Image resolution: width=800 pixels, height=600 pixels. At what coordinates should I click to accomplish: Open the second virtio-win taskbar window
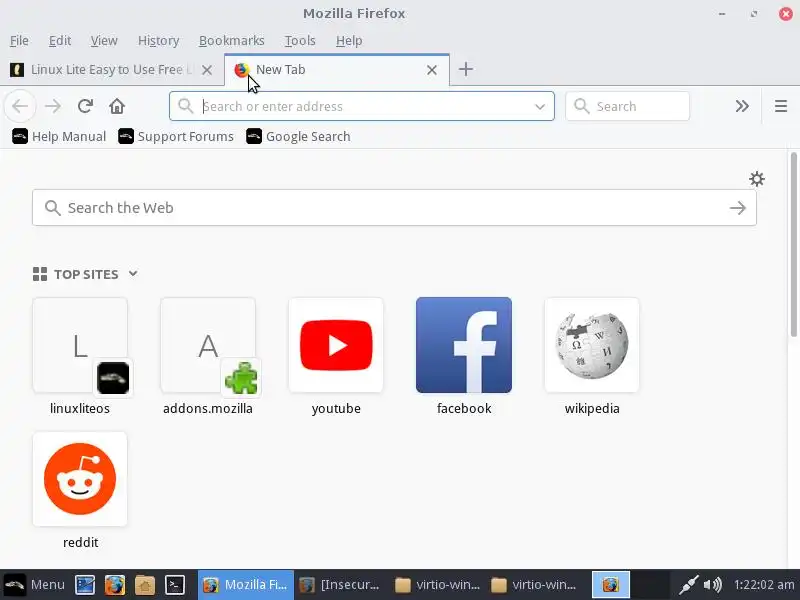click(535, 584)
